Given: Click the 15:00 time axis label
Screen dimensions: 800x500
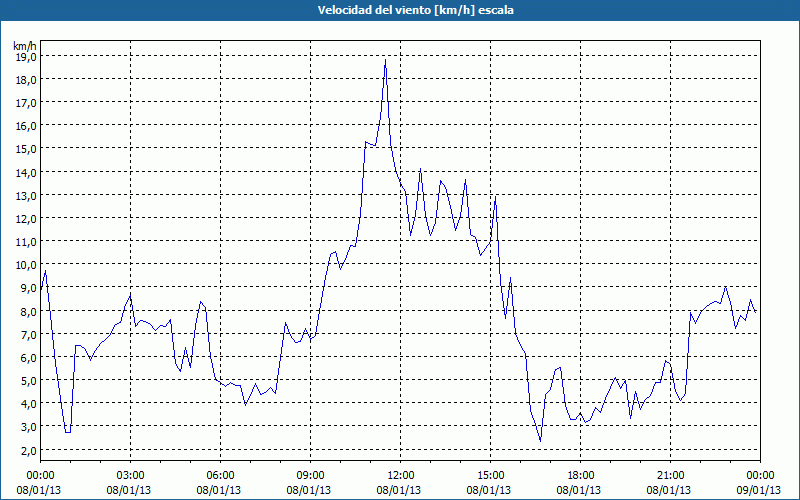Looking at the screenshot, I should click(490, 476).
